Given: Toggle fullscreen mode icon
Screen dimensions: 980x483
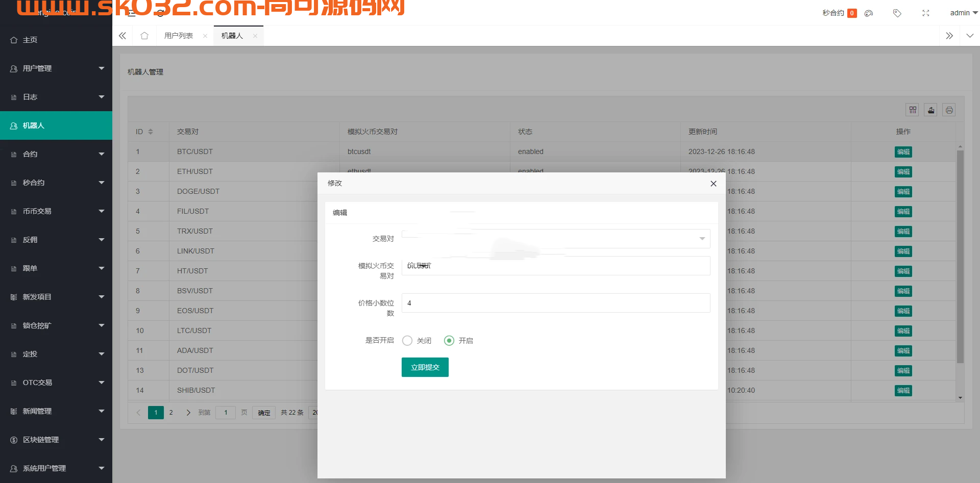Looking at the screenshot, I should pos(926,13).
